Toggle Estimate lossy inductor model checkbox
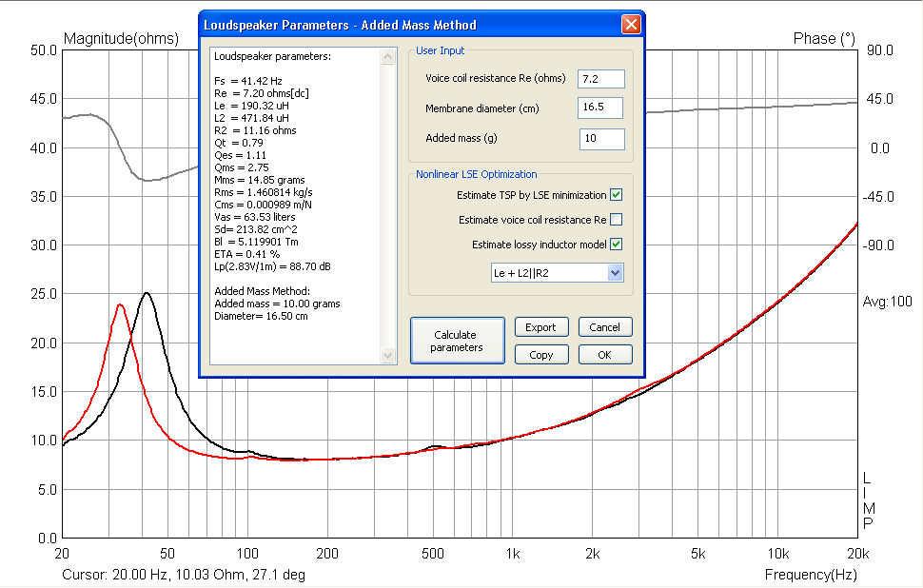The image size is (923, 588). pyautogui.click(x=617, y=245)
